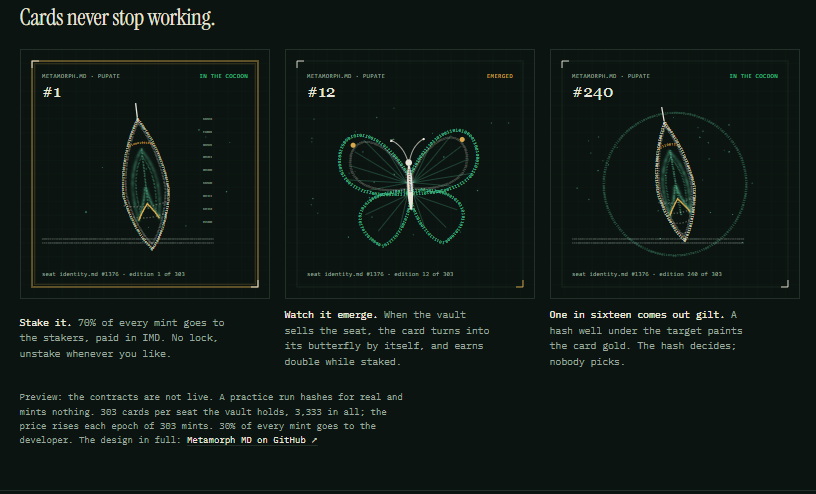Click 'METAMORPH.MD - PUPATE' label on card #1
The image size is (816, 494).
[81, 76]
